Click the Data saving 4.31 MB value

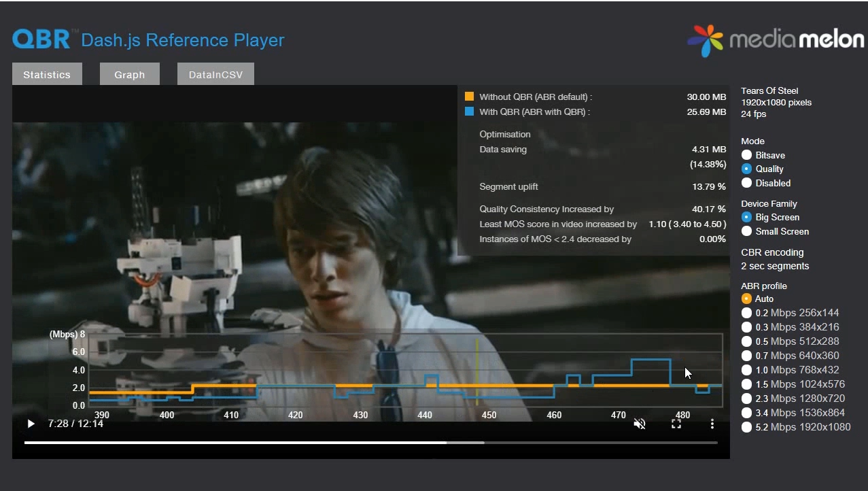pos(709,149)
